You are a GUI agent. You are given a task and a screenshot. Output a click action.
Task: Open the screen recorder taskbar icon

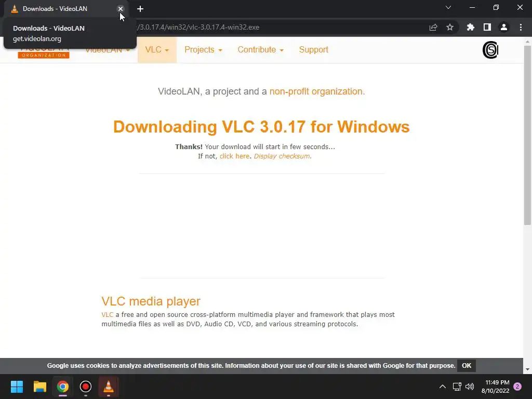(x=86, y=387)
